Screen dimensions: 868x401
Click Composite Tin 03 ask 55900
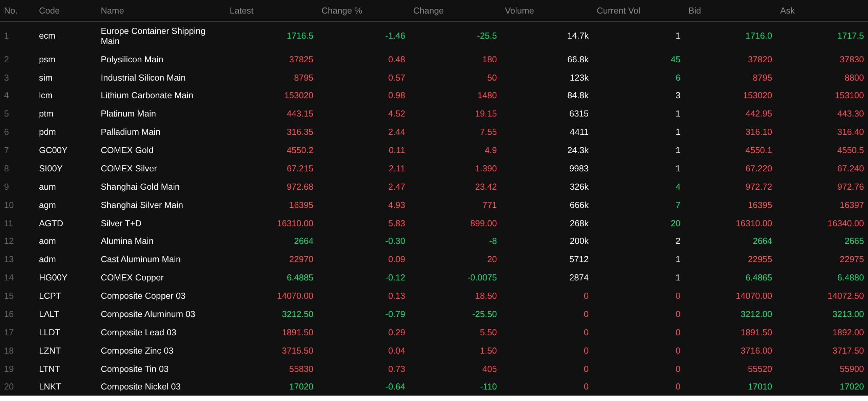point(852,369)
